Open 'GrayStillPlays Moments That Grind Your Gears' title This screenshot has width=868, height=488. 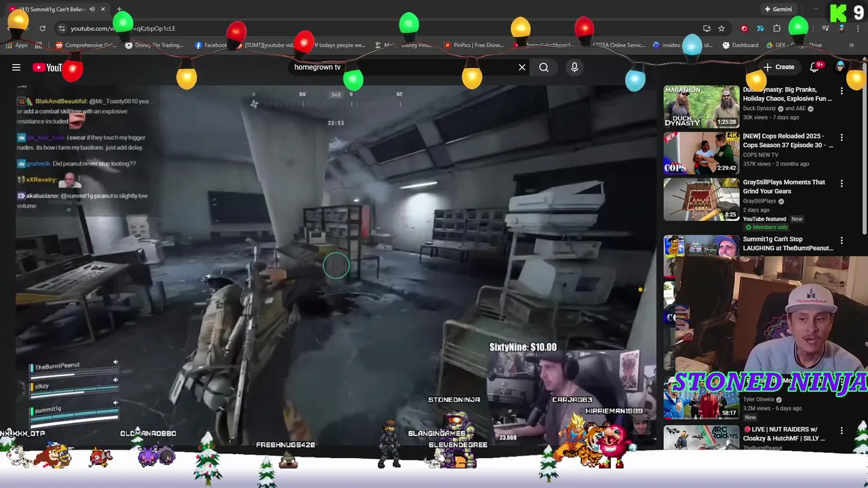click(x=784, y=186)
